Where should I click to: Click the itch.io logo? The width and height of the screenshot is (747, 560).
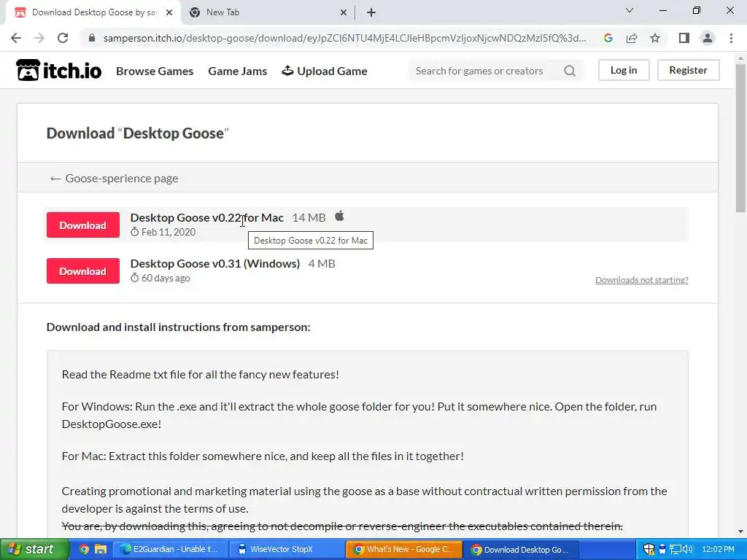click(x=59, y=71)
